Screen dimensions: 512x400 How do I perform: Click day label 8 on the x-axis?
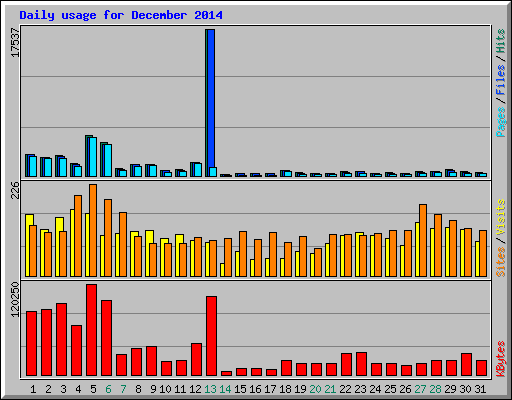coord(138,389)
